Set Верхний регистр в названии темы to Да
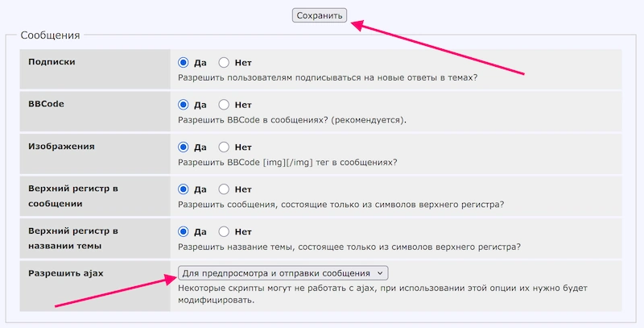Screen dimensions: 644x328 coord(184,232)
